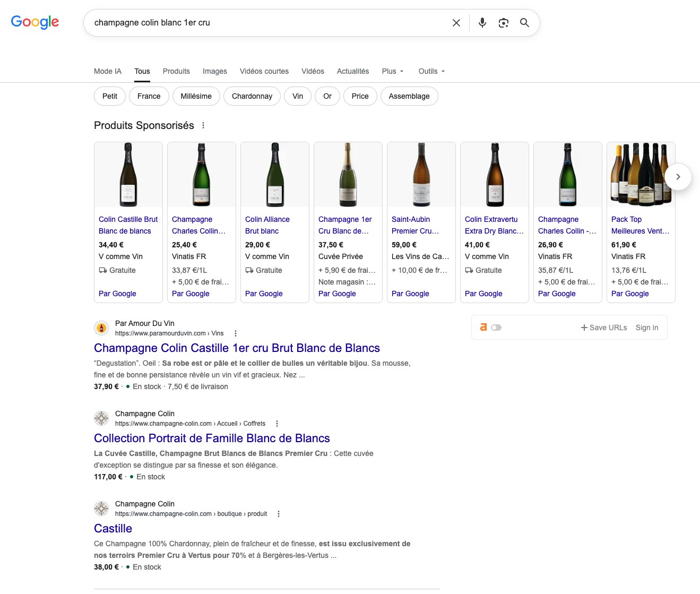Open the Colin Extravertu Extra Dry Blanc product
The width and height of the screenshot is (700, 594).
click(494, 225)
